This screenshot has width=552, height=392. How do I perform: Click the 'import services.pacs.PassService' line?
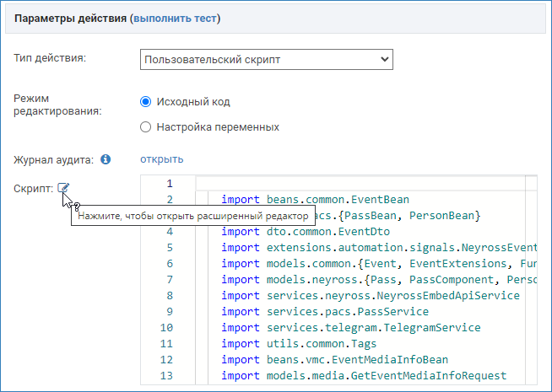[x=326, y=312]
